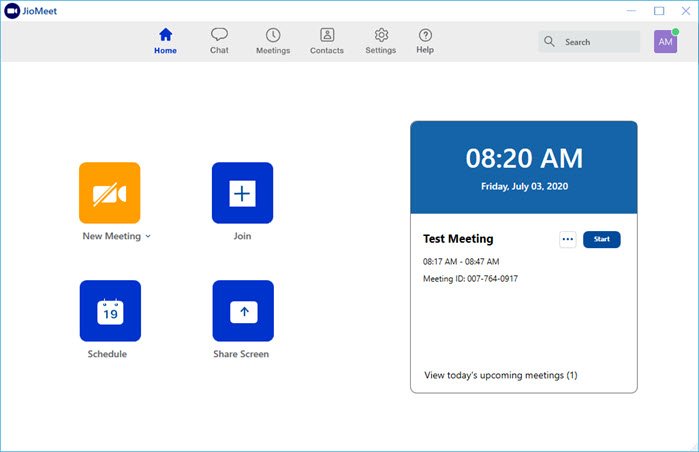Open the Help tab
Viewport: 699px width, 452px height.
(x=425, y=41)
